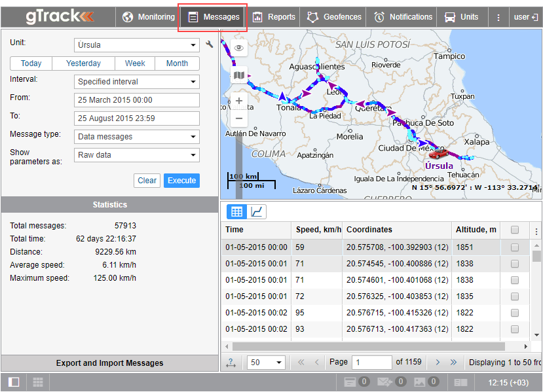Open the Message type dropdown

(x=137, y=137)
